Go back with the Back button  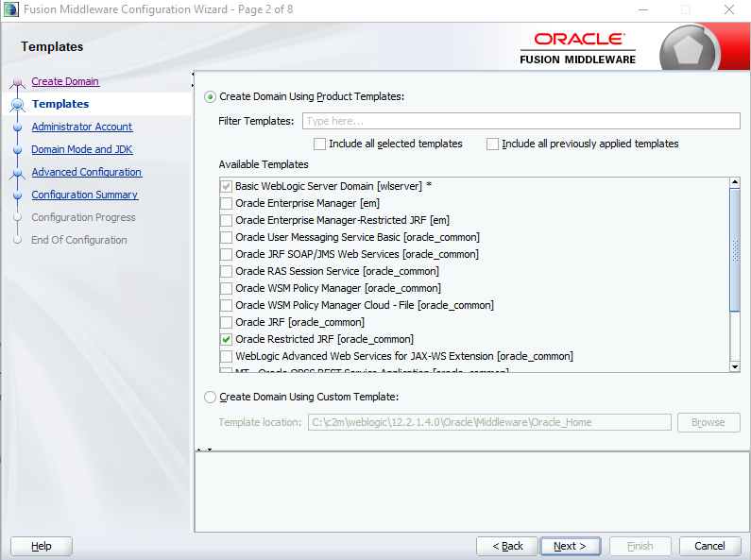coord(507,546)
